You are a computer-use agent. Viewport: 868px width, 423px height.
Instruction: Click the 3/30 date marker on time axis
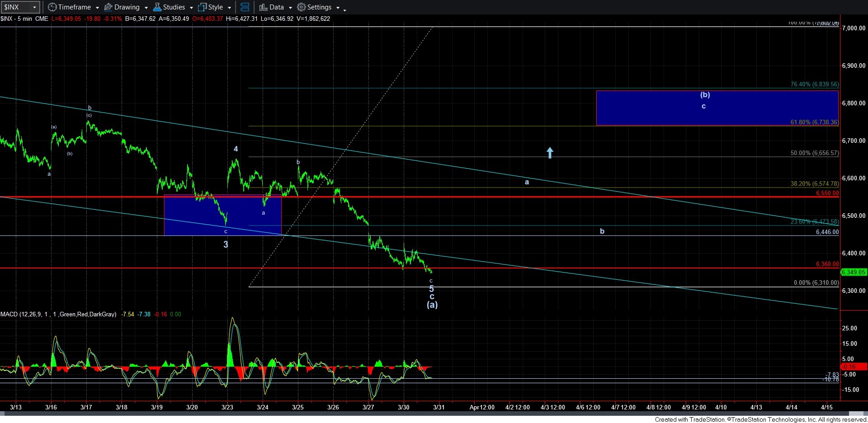point(403,407)
